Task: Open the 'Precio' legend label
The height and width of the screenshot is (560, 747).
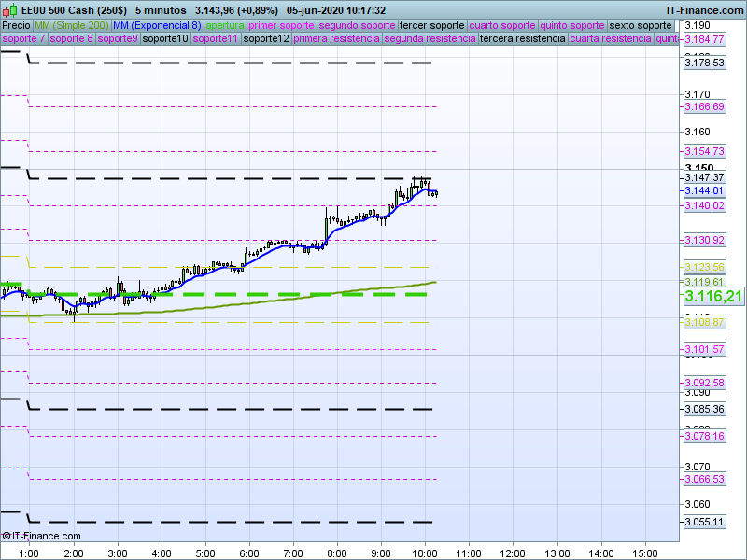Action: point(16,25)
